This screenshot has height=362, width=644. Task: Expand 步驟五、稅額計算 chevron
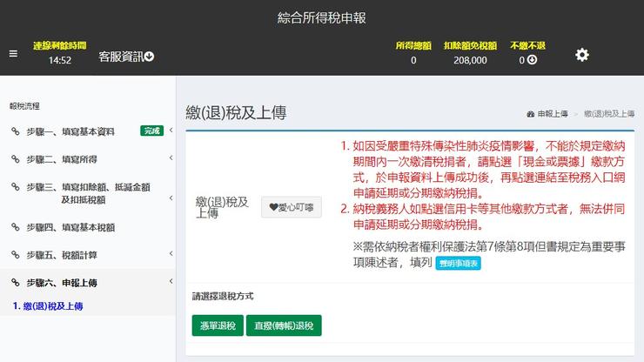[171, 255]
